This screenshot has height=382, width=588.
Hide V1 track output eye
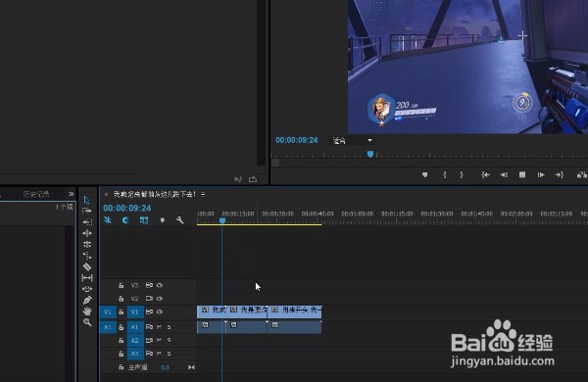[x=160, y=311]
